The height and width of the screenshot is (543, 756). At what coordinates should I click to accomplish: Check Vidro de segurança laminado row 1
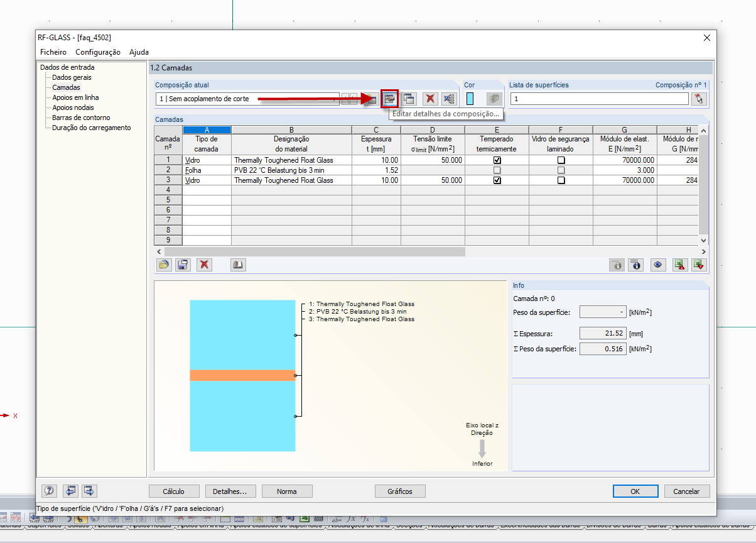561,160
